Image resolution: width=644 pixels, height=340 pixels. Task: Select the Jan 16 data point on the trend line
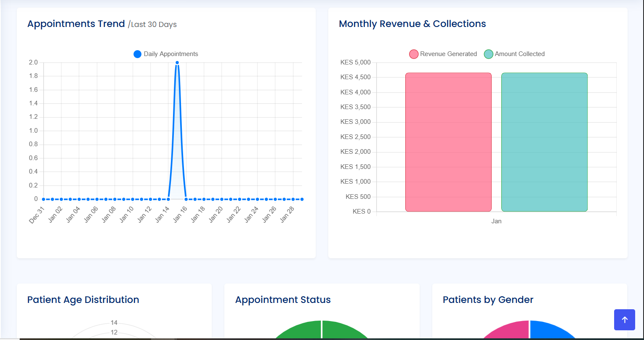[x=186, y=199]
